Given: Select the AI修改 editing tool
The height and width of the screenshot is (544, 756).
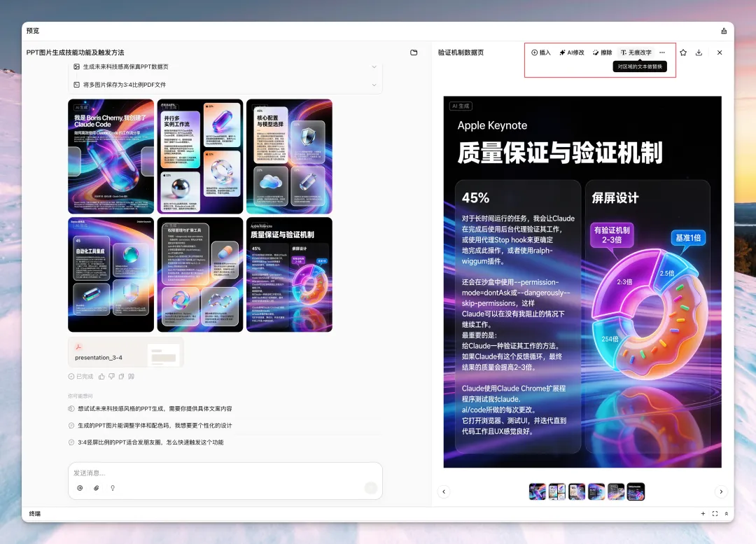Looking at the screenshot, I should click(x=572, y=53).
